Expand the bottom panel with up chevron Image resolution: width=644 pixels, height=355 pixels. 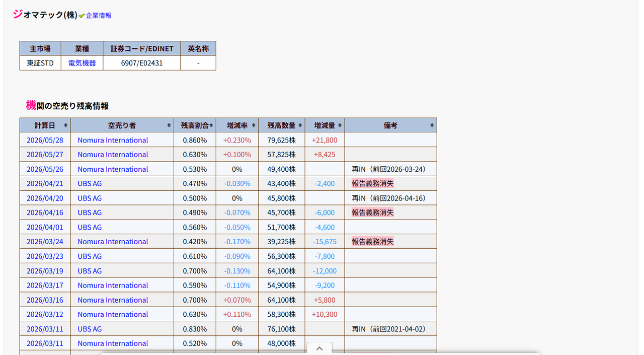(319, 348)
